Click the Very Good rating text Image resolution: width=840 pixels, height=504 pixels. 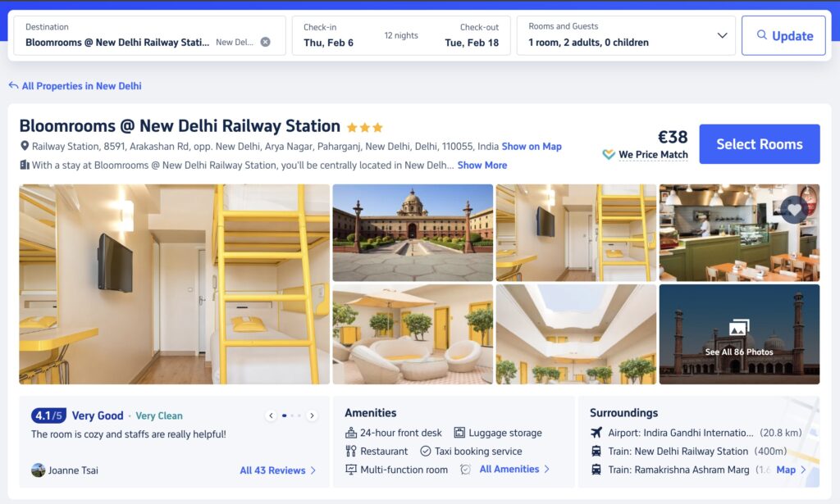tap(98, 415)
